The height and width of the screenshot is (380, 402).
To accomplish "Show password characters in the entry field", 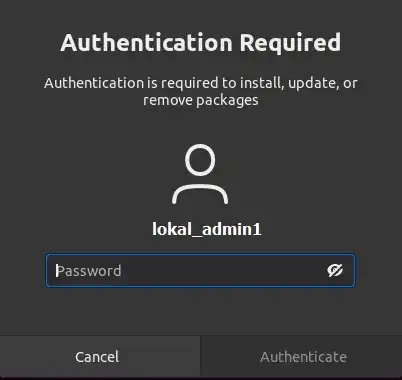I will coord(335,270).
